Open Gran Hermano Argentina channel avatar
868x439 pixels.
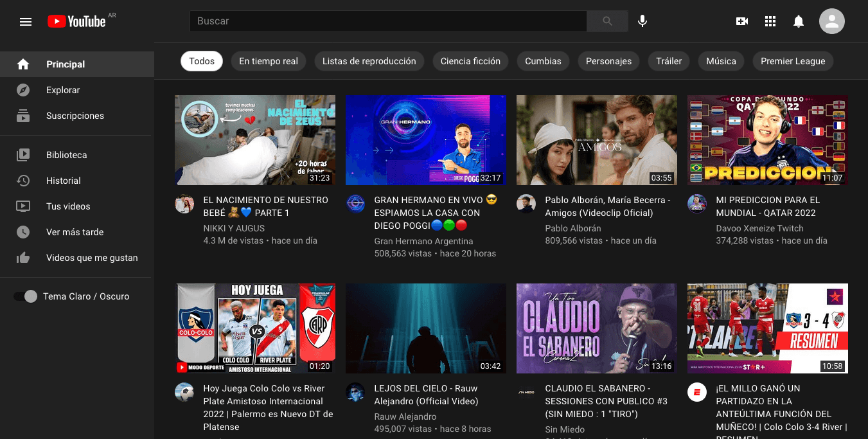355,204
